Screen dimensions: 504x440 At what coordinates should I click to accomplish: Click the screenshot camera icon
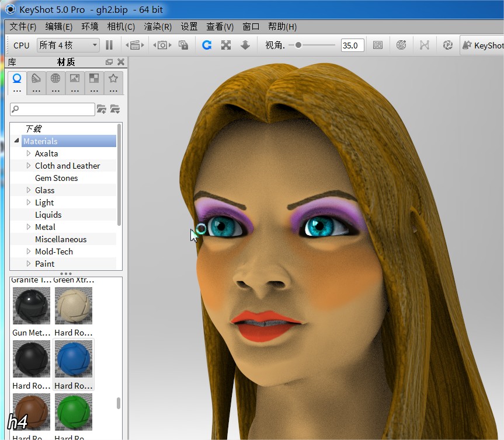point(162,45)
